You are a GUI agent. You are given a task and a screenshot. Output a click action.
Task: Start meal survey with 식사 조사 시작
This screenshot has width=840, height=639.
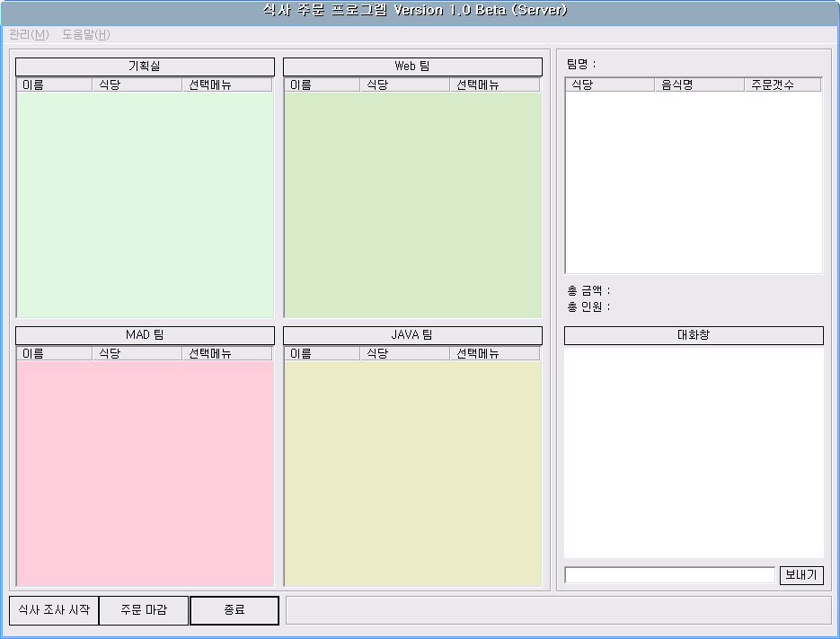tap(54, 610)
